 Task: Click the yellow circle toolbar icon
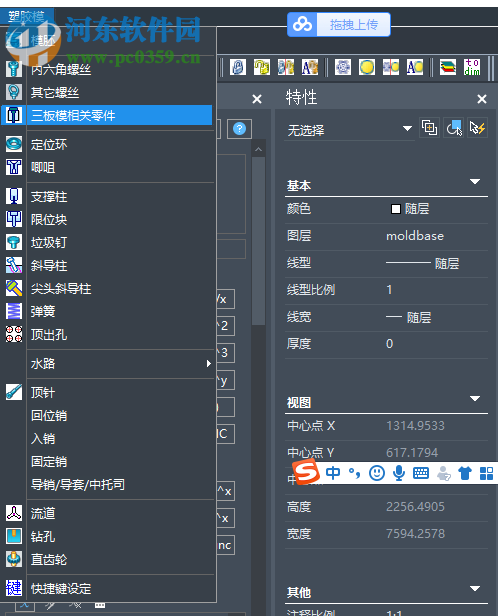(x=367, y=67)
